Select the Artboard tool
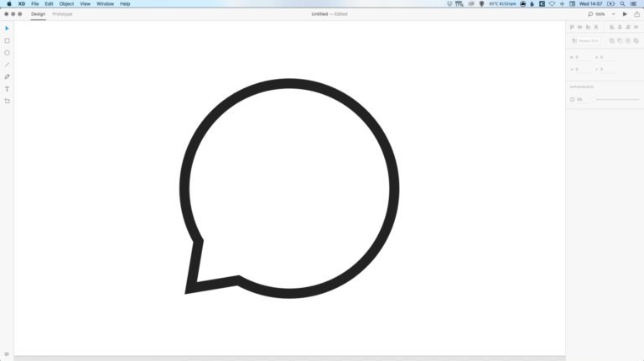 tap(7, 101)
